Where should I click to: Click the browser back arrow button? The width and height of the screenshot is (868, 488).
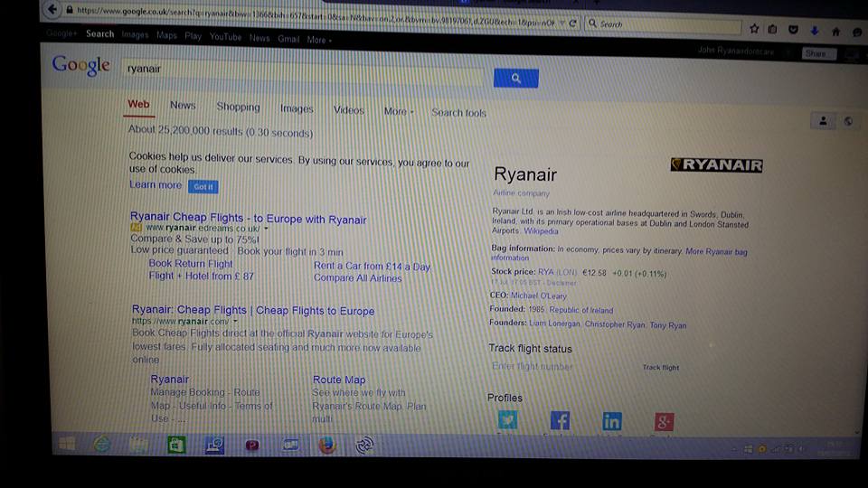tap(52, 9)
